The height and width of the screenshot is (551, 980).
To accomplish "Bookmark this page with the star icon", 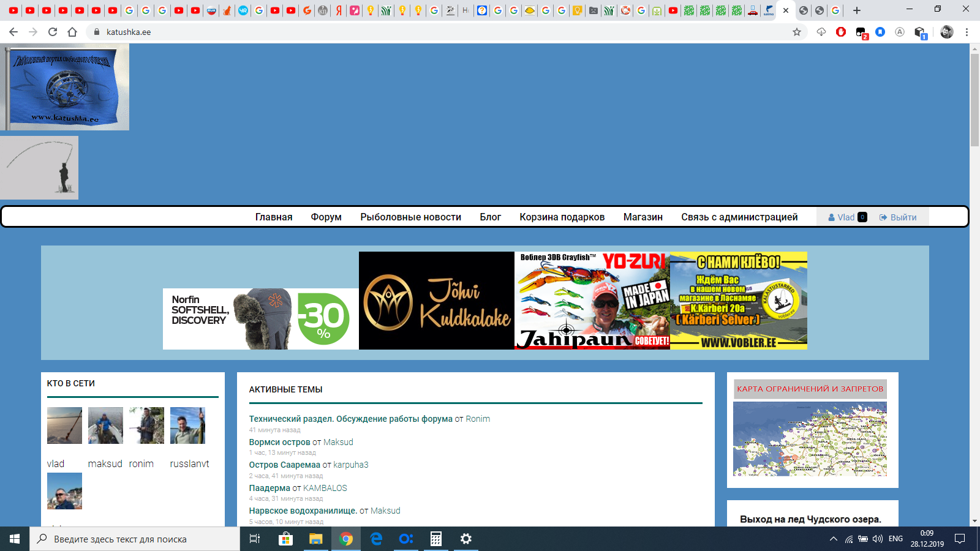I will pos(797,32).
